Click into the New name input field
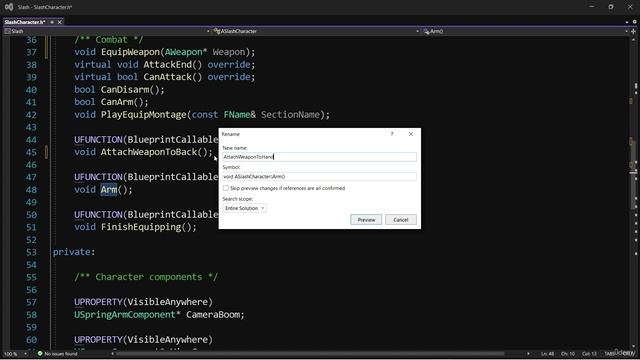 pyautogui.click(x=319, y=157)
